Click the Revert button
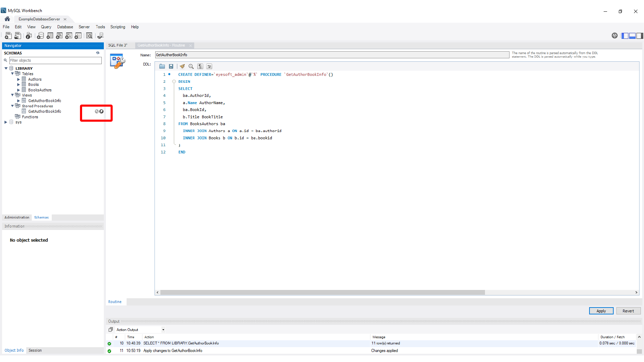Image resolution: width=644 pixels, height=362 pixels. click(628, 311)
